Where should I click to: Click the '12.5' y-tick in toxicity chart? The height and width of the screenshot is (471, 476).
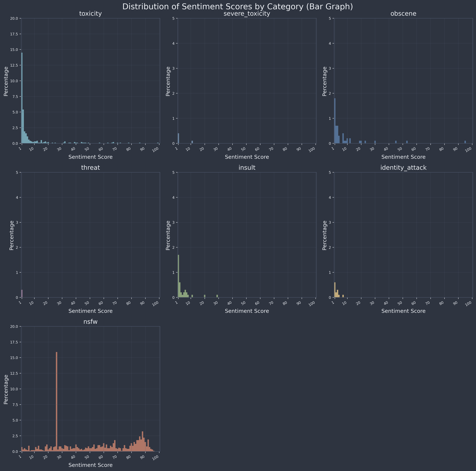point(15,65)
